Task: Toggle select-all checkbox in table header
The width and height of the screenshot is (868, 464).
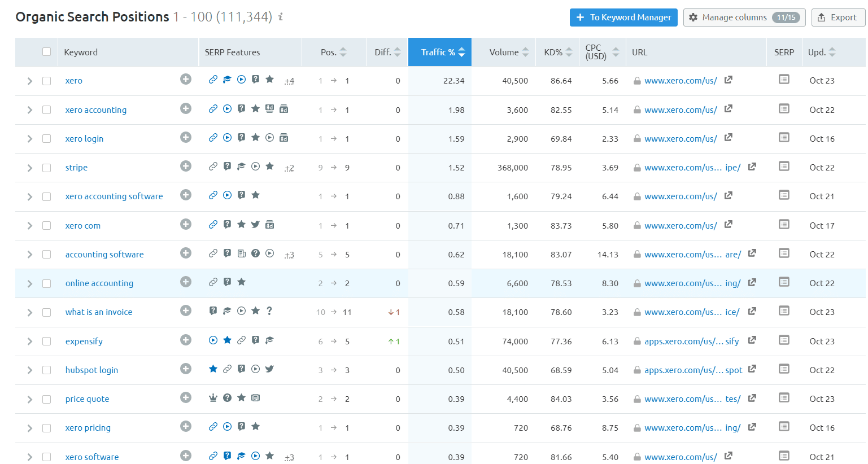Action: 46,52
